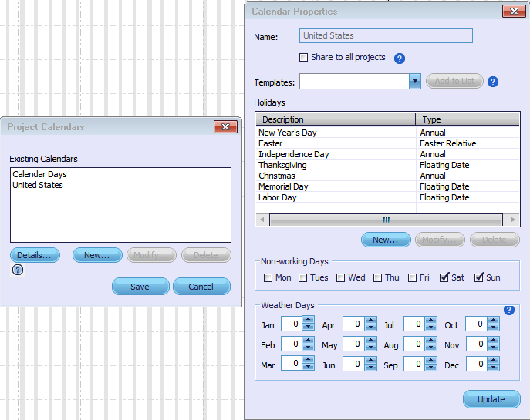The image size is (530, 420).
Task: Sort by Type column header
Action: [x=468, y=119]
